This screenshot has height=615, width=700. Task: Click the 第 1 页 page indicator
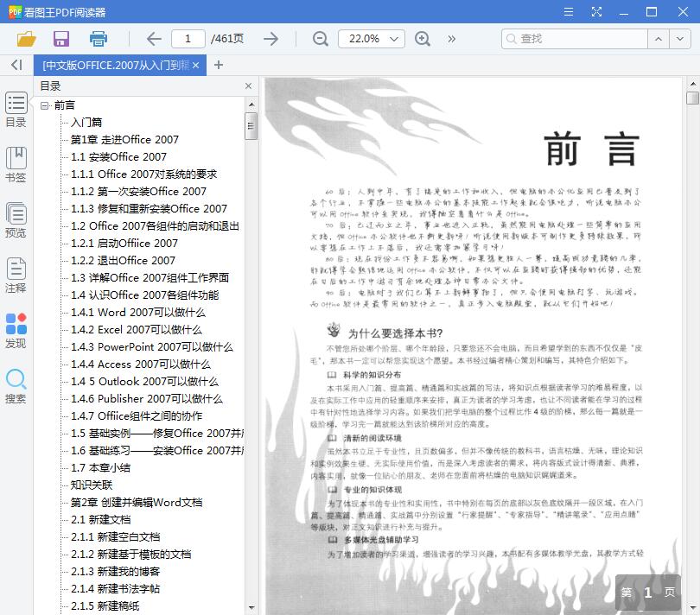click(648, 593)
